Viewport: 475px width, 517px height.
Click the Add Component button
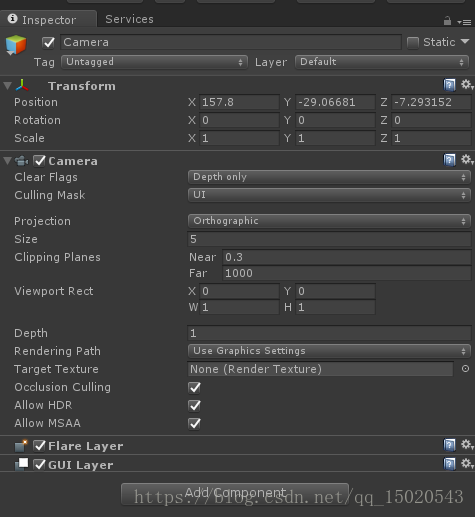coord(235,494)
